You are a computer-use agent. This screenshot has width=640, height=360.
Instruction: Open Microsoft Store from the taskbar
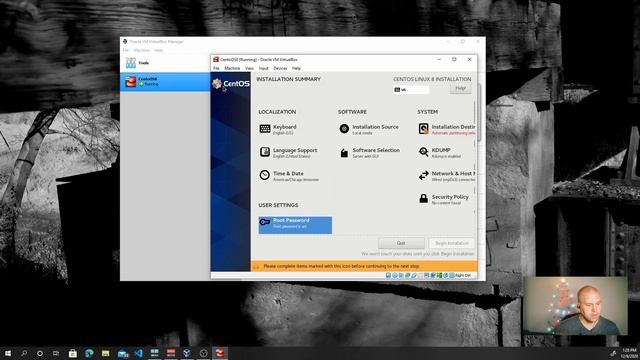point(73,353)
